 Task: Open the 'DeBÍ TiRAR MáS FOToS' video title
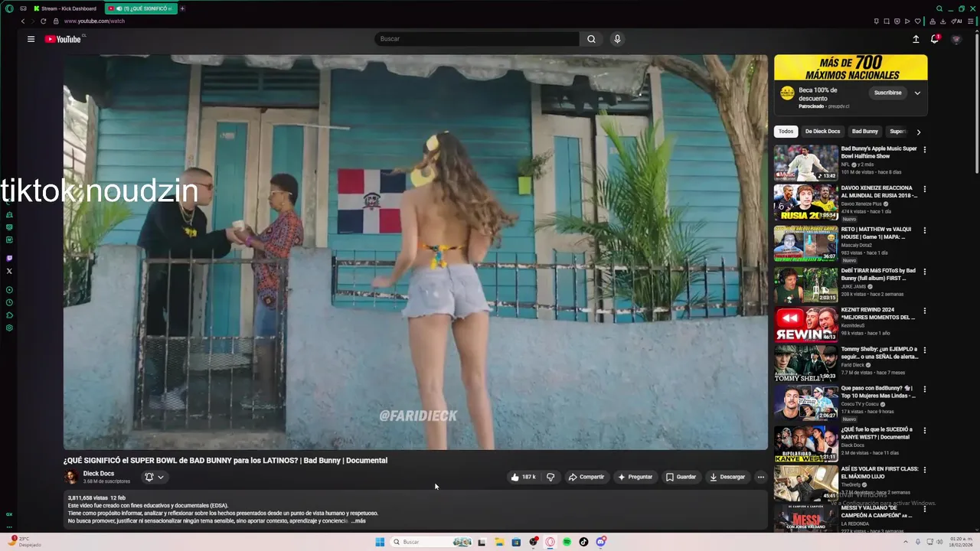tap(878, 274)
